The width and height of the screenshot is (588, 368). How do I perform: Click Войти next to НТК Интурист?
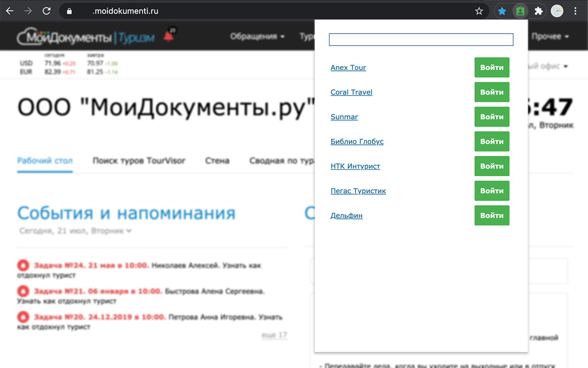[492, 166]
